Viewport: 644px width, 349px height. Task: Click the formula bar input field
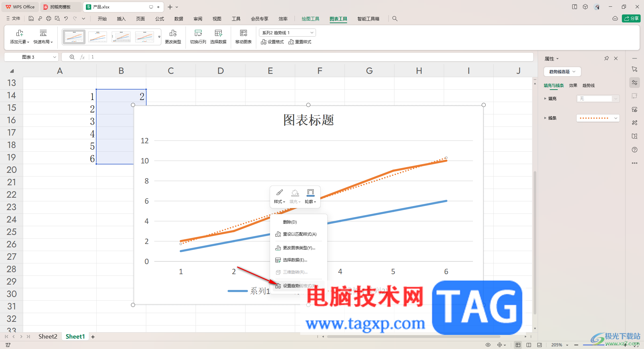coord(311,57)
